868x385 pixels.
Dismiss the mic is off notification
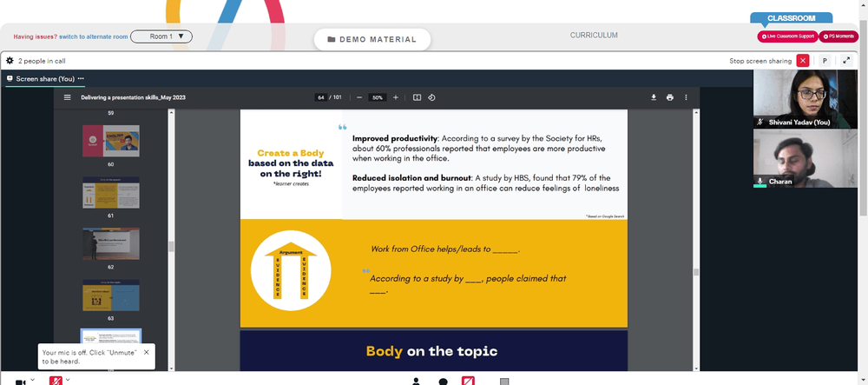[146, 352]
